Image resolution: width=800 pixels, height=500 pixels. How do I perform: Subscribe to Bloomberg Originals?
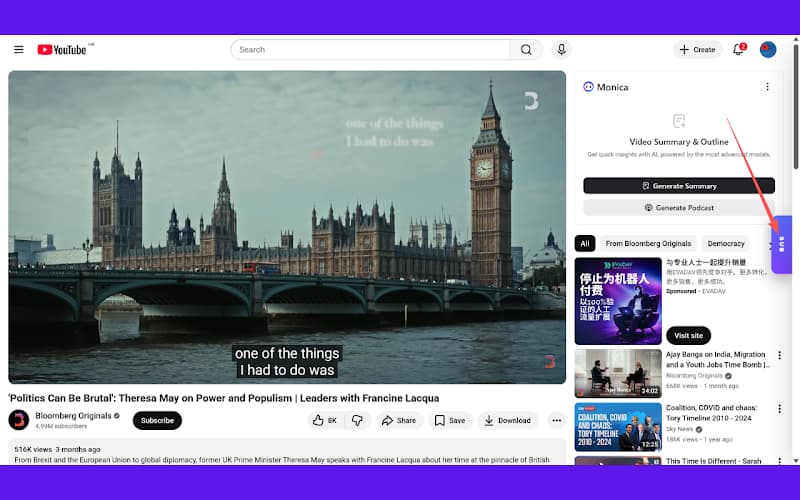[x=157, y=420]
